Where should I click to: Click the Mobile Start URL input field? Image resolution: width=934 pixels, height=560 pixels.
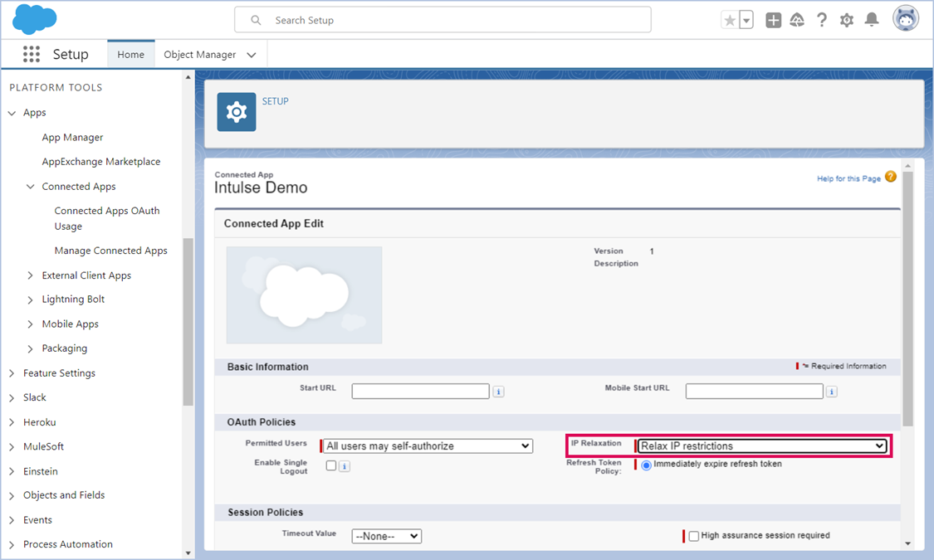coord(754,391)
